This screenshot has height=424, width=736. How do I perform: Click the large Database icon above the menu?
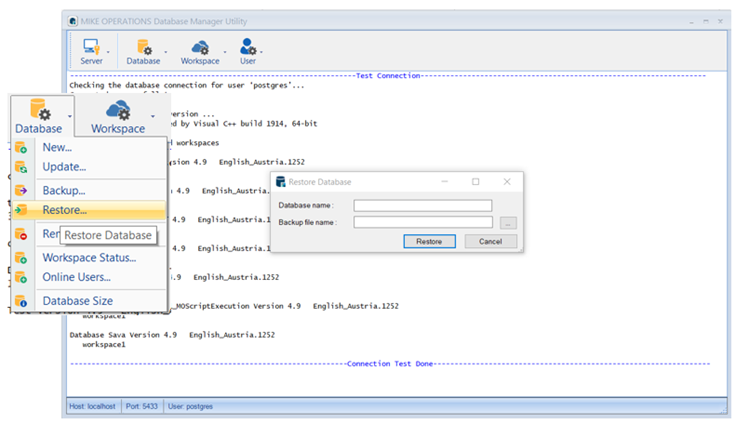click(x=40, y=109)
